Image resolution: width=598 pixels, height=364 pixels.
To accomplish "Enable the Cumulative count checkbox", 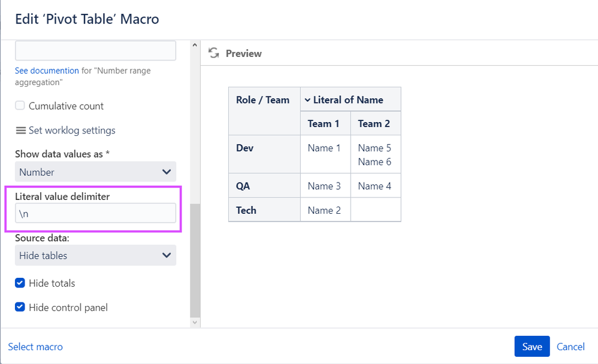I will coord(20,106).
